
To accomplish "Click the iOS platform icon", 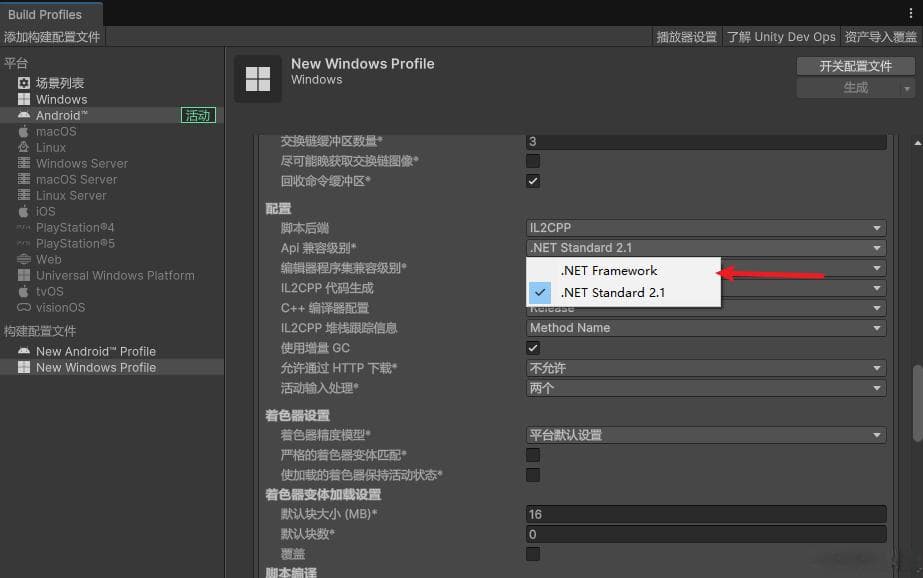I will [24, 211].
